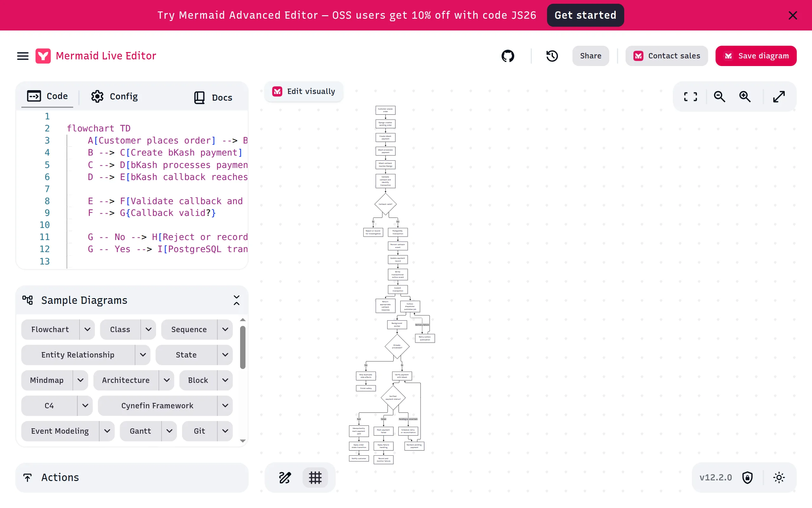Click Get started in the banner
This screenshot has height=508, width=812.
click(x=585, y=15)
